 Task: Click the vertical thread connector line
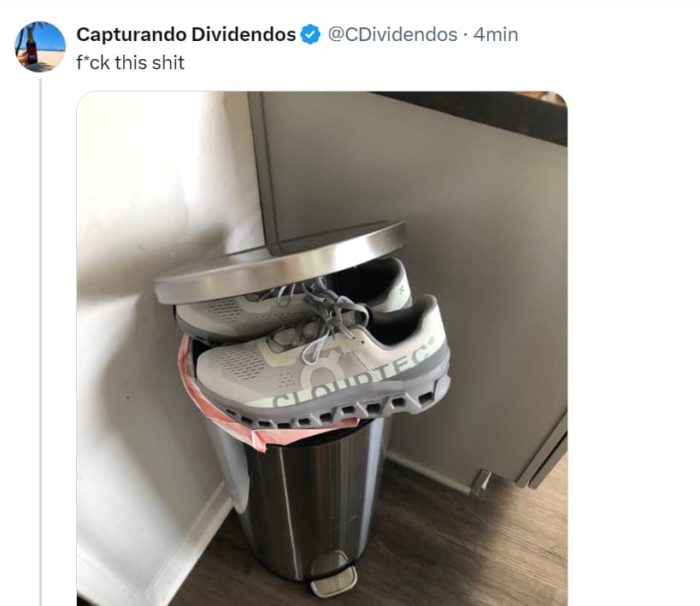click(x=41, y=342)
